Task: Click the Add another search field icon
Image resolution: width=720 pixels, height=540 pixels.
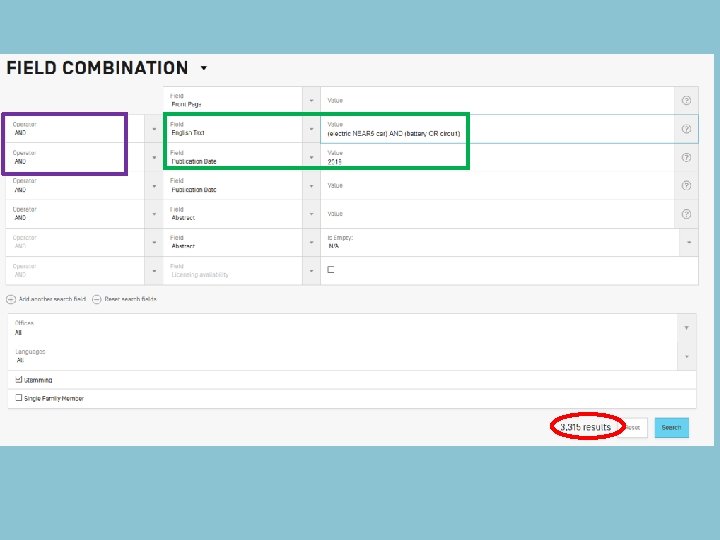Action: [11, 299]
